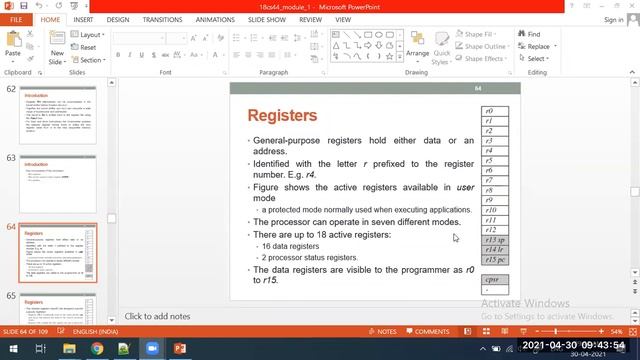This screenshot has width=640, height=360.
Task: Switch to Reading View icon
Action: point(505,331)
